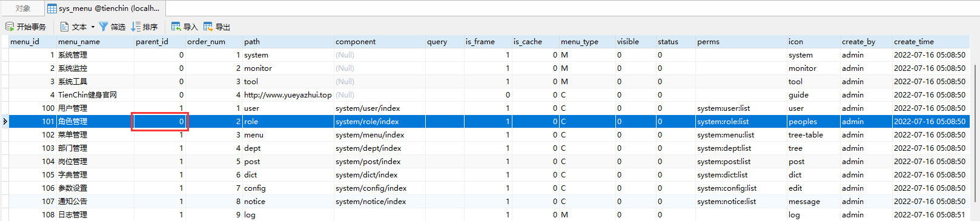Click the menu_id 100 cell

point(33,108)
